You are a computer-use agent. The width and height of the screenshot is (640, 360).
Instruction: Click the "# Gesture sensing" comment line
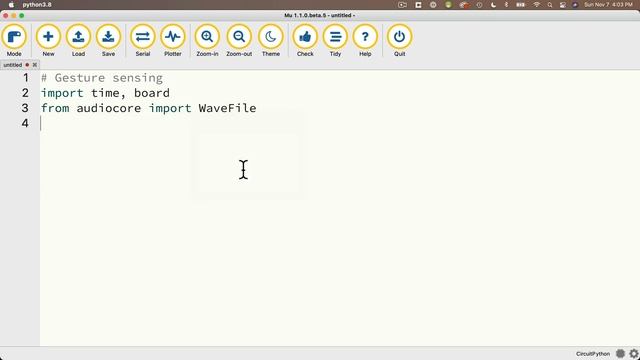point(102,78)
